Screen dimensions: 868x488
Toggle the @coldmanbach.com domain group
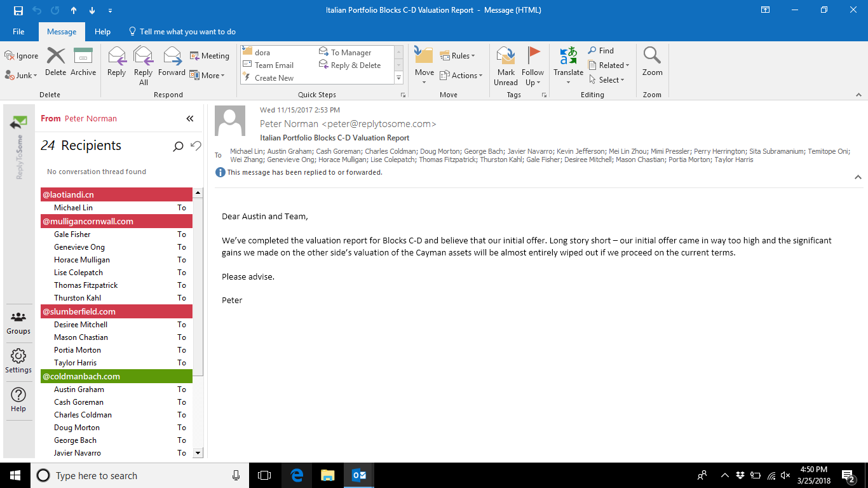pos(116,376)
